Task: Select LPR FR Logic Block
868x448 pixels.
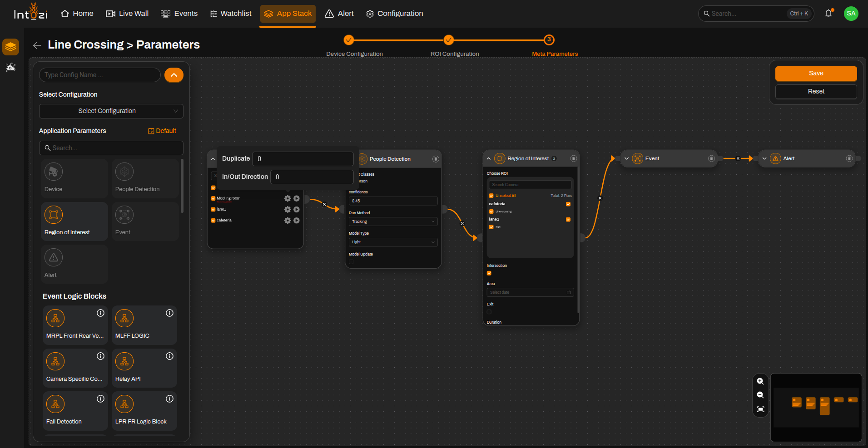Action: coord(144,411)
